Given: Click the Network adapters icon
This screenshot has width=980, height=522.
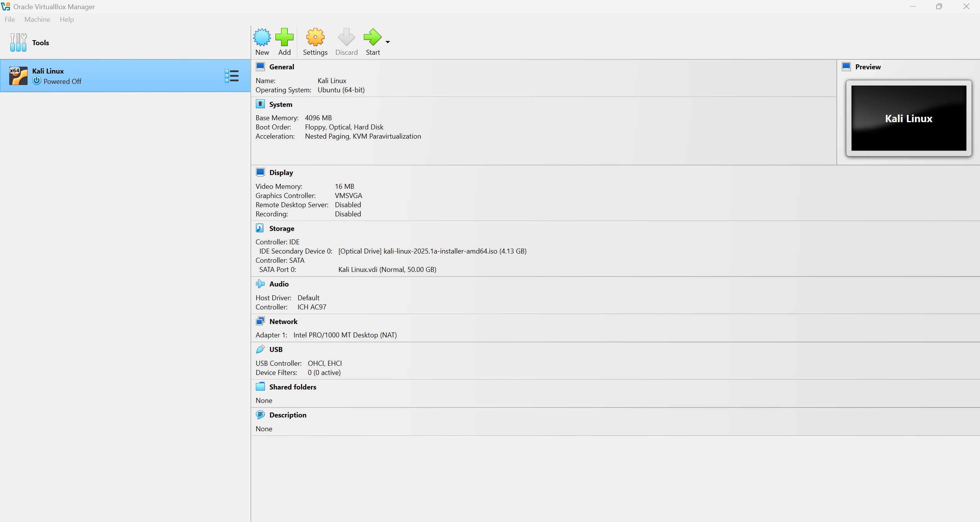Looking at the screenshot, I should click(260, 321).
